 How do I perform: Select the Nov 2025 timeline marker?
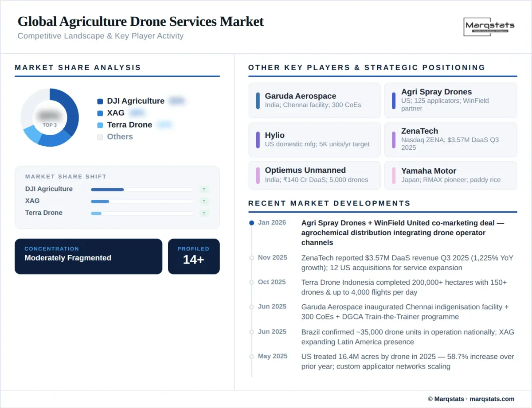tap(251, 258)
